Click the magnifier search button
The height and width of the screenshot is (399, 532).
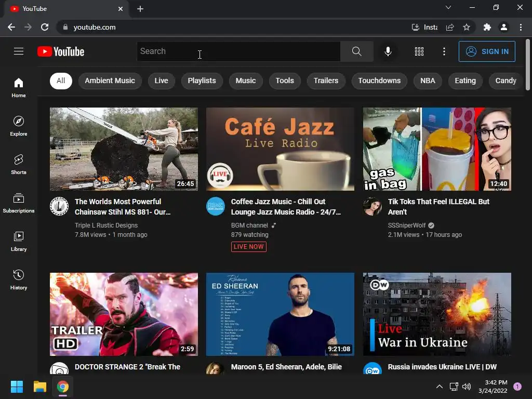click(356, 51)
